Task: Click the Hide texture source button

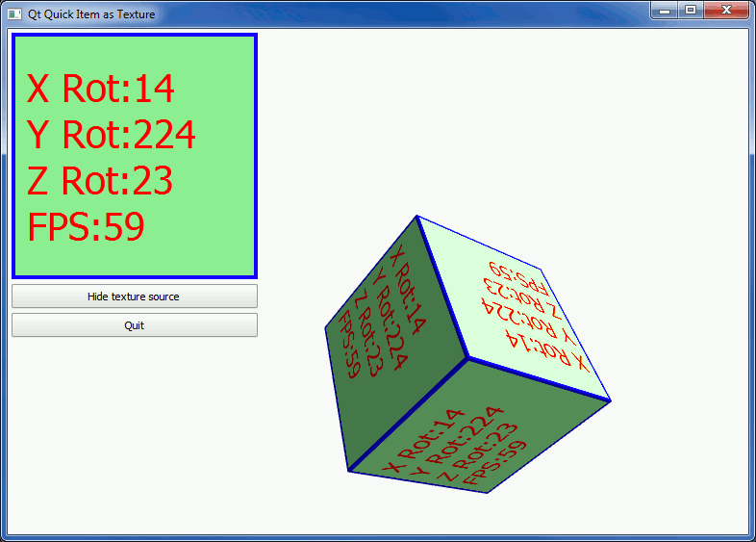Action: (x=134, y=297)
